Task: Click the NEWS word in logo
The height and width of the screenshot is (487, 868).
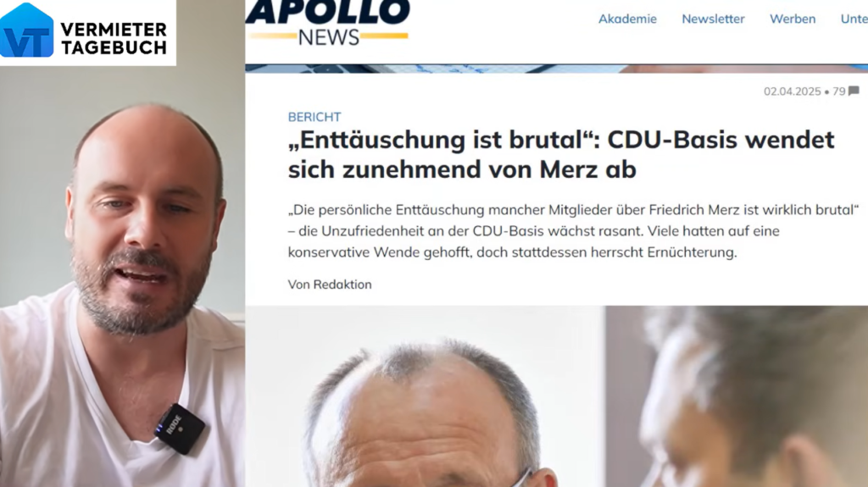Action: [329, 37]
